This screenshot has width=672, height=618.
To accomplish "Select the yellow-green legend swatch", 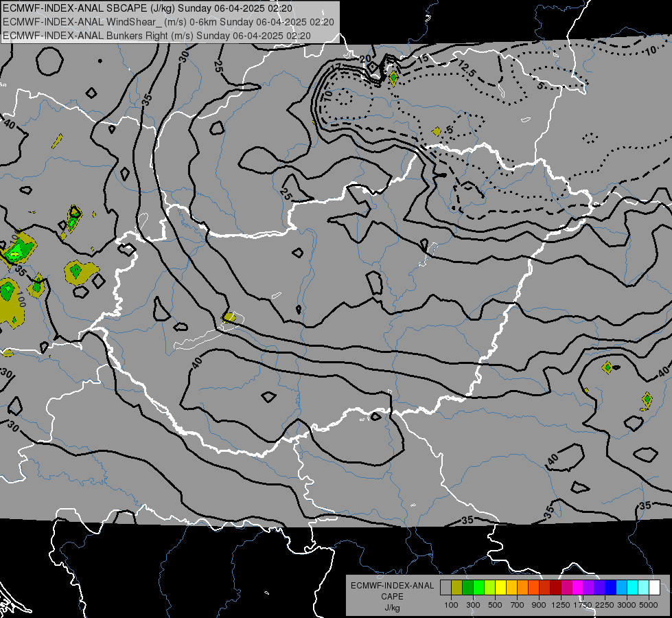I will 489,587.
